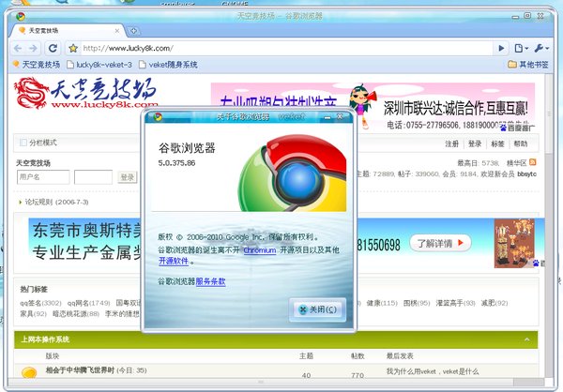Open a new tab with the plus button
The width and height of the screenshot is (563, 392).
point(133,31)
